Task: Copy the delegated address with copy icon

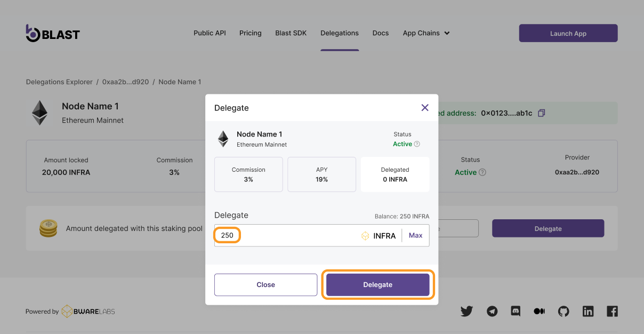Action: pos(542,113)
